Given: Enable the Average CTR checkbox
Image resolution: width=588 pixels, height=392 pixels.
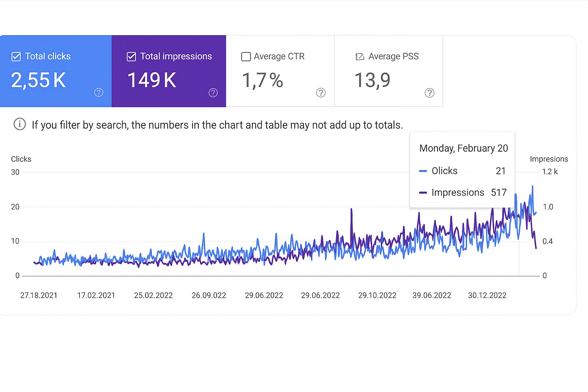Looking at the screenshot, I should click(246, 57).
